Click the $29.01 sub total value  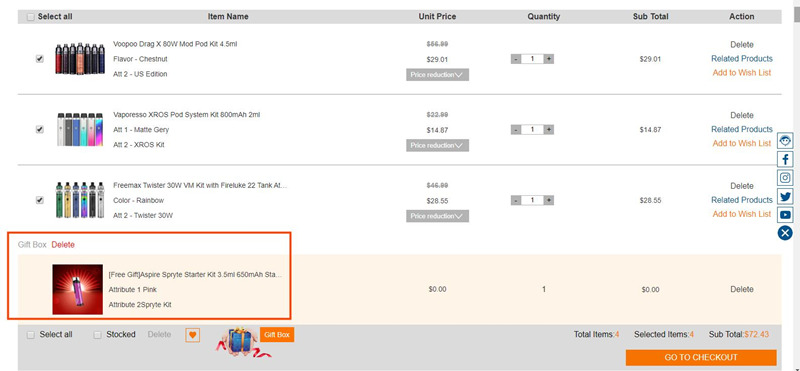[650, 59]
